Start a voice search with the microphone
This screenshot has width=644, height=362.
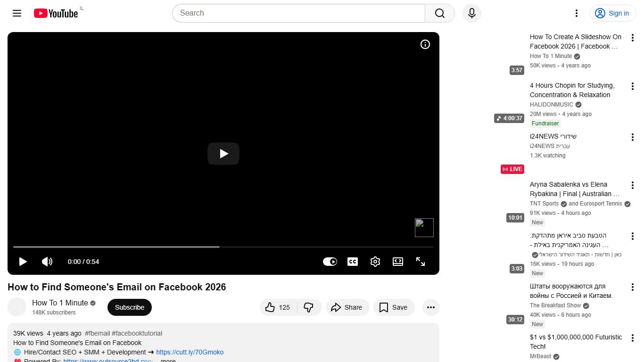471,13
